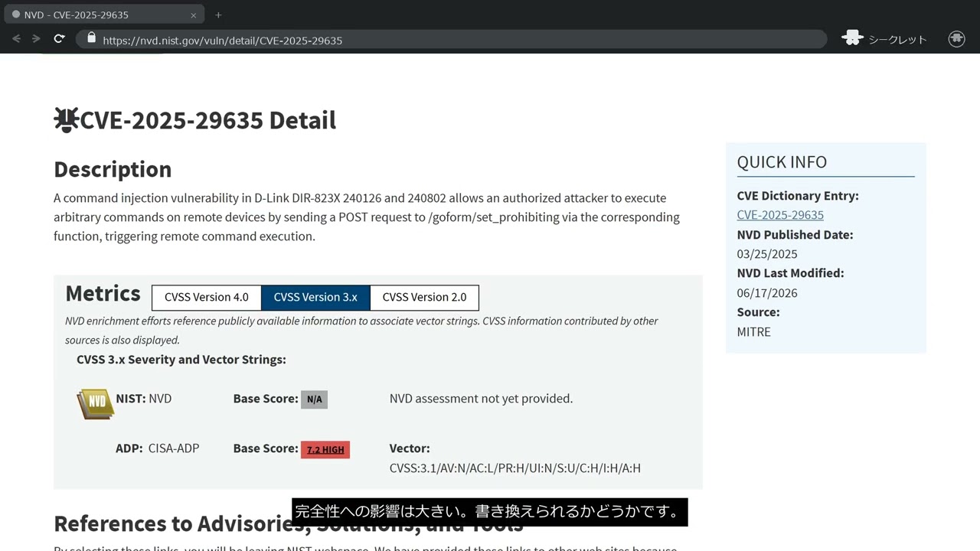Click the bug icon beside CVE title
The width and height of the screenshot is (980, 551).
pos(67,120)
